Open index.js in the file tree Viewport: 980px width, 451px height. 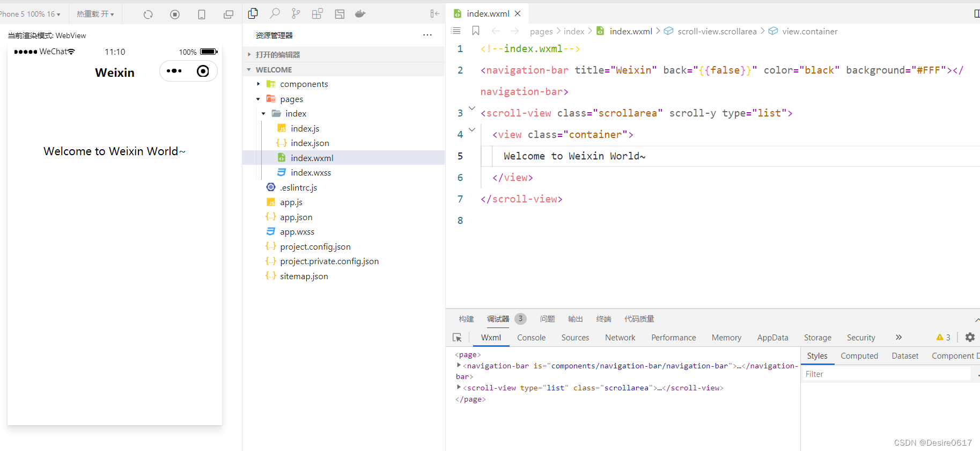coord(305,128)
